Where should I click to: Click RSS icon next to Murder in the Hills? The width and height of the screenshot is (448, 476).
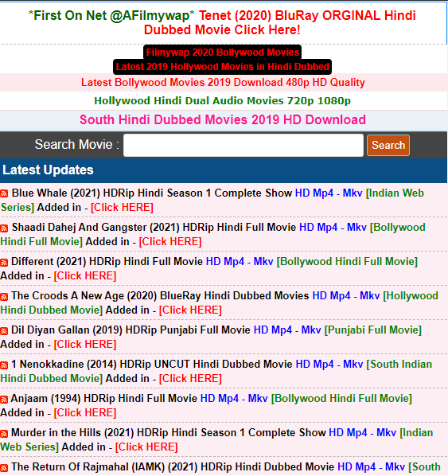click(x=4, y=434)
